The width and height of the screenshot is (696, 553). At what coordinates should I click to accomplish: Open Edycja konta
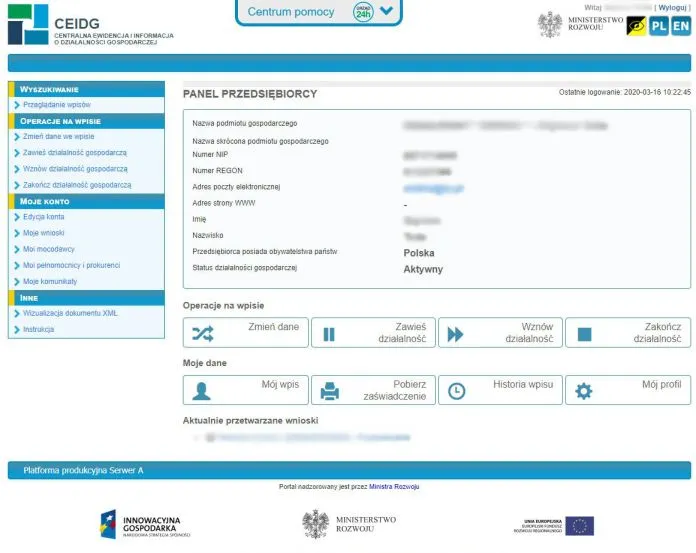44,217
